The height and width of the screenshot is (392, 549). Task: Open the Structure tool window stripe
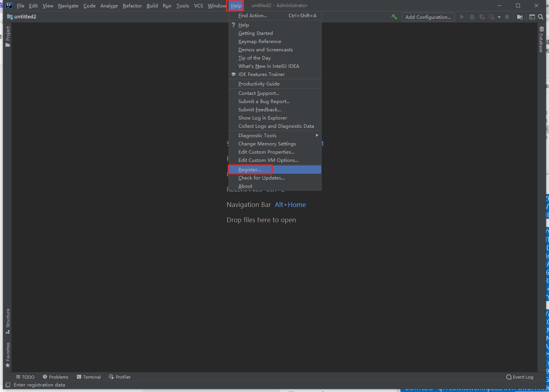click(x=7, y=321)
